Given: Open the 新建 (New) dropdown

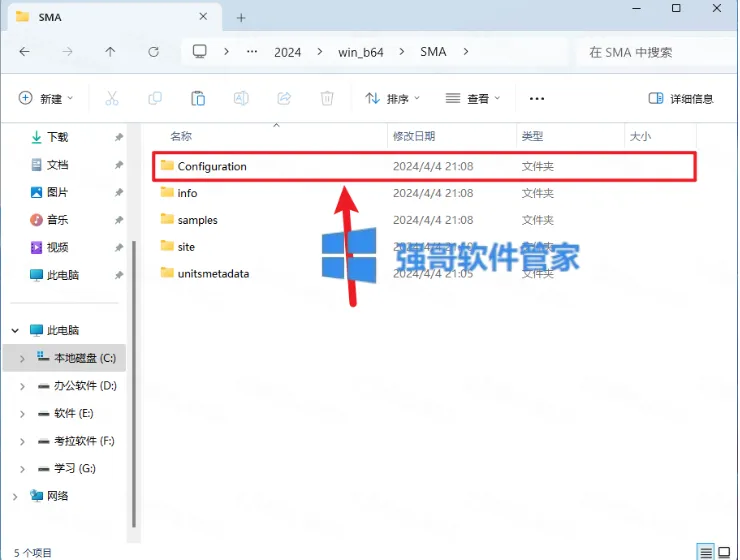Looking at the screenshot, I should point(45,99).
